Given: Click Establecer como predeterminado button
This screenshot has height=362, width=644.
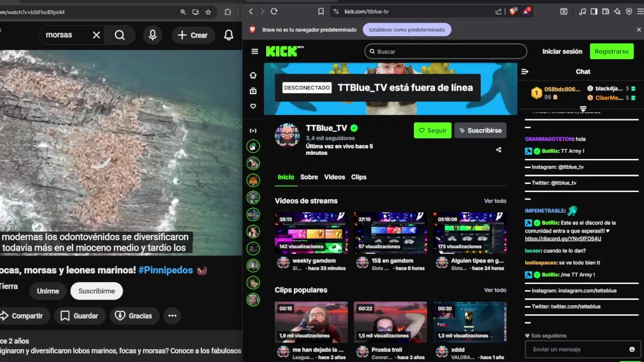Looking at the screenshot, I should pos(407,30).
